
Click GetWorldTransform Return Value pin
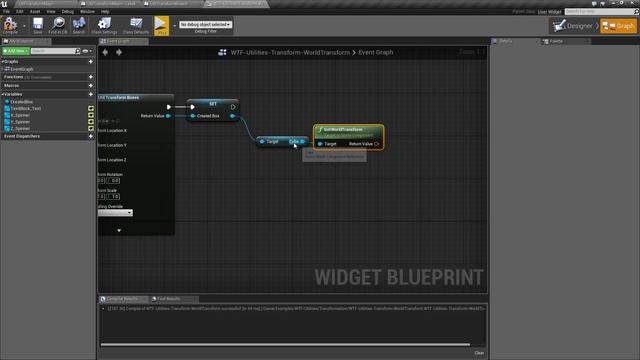point(377,144)
